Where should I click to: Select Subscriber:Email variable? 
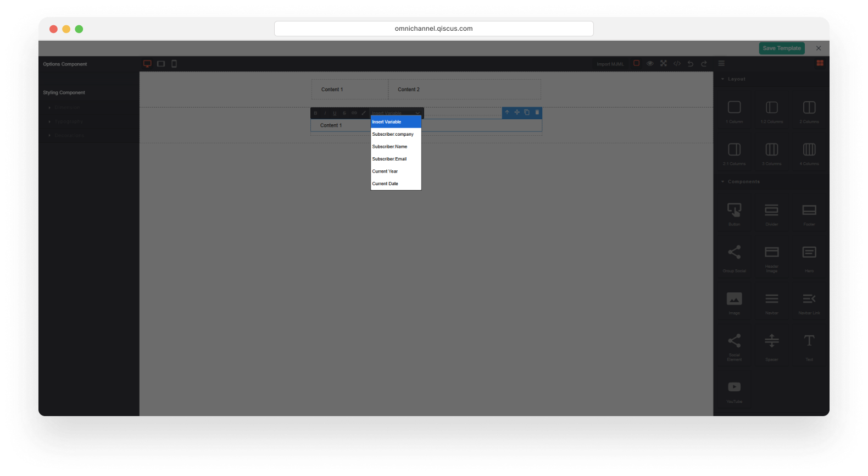tap(396, 159)
